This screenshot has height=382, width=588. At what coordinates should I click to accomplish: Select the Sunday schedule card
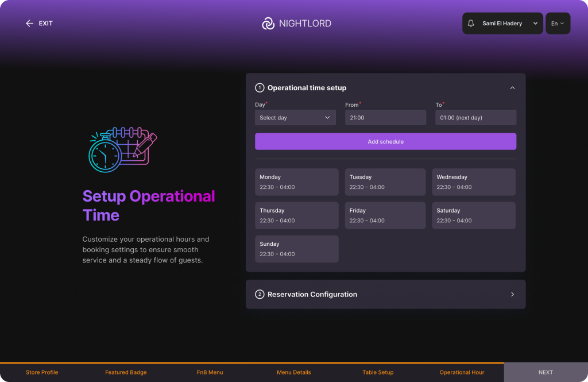tap(297, 249)
